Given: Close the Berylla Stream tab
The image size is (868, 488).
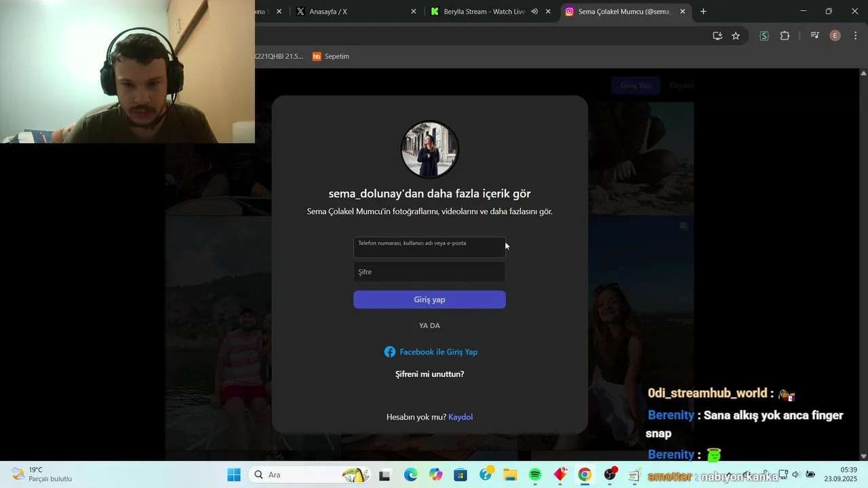Looking at the screenshot, I should click(x=548, y=12).
